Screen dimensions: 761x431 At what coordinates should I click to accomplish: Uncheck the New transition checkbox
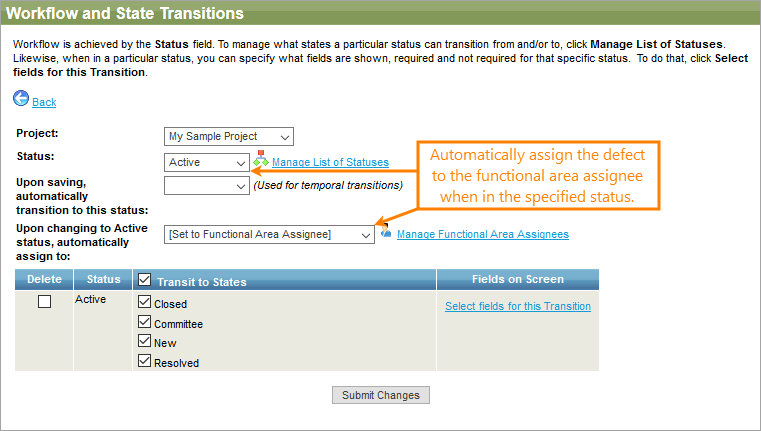point(144,342)
